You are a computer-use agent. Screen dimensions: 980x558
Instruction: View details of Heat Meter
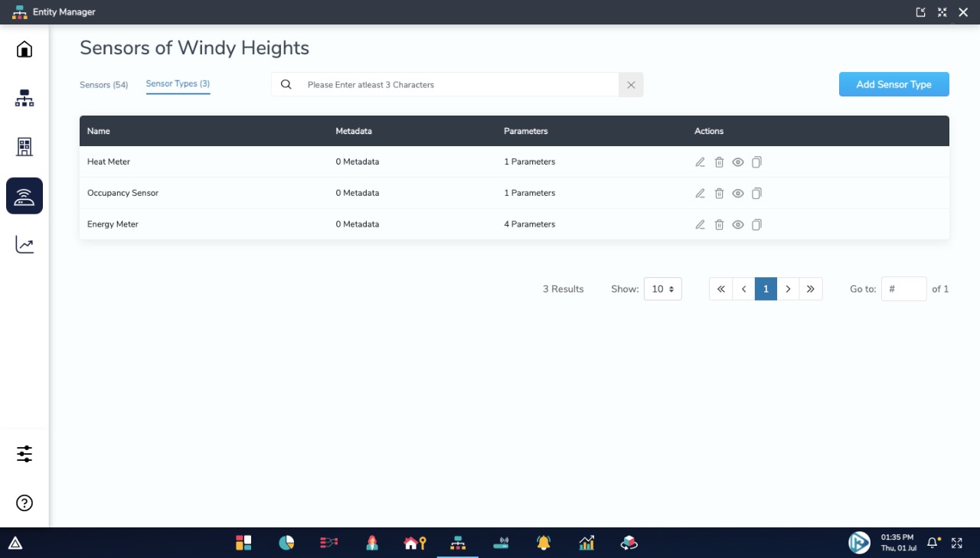click(738, 162)
